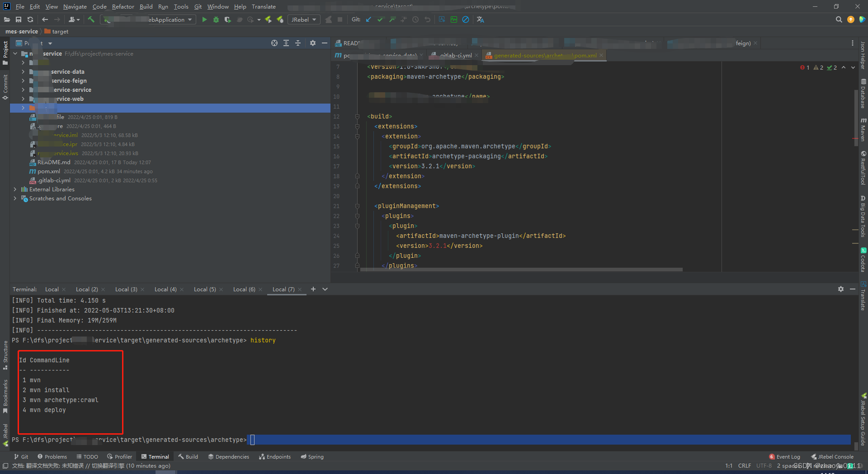Click the Select Opened File target icon
Screen dimensions: 868x474
pos(274,43)
